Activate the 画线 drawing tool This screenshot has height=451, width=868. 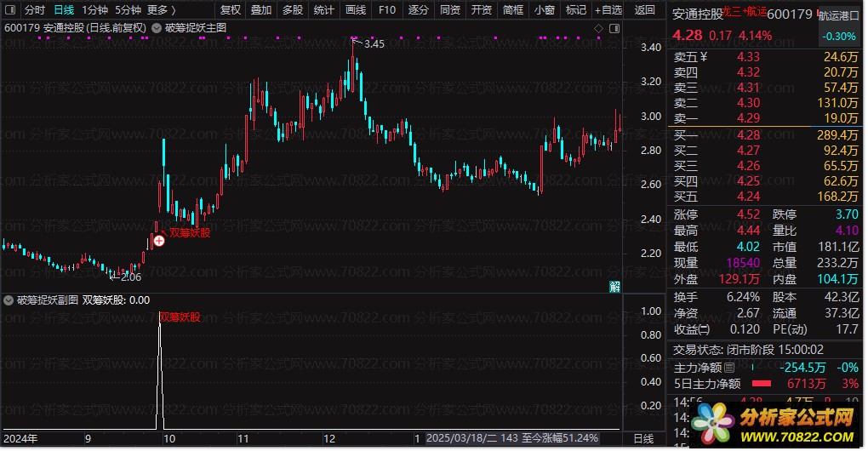[356, 10]
